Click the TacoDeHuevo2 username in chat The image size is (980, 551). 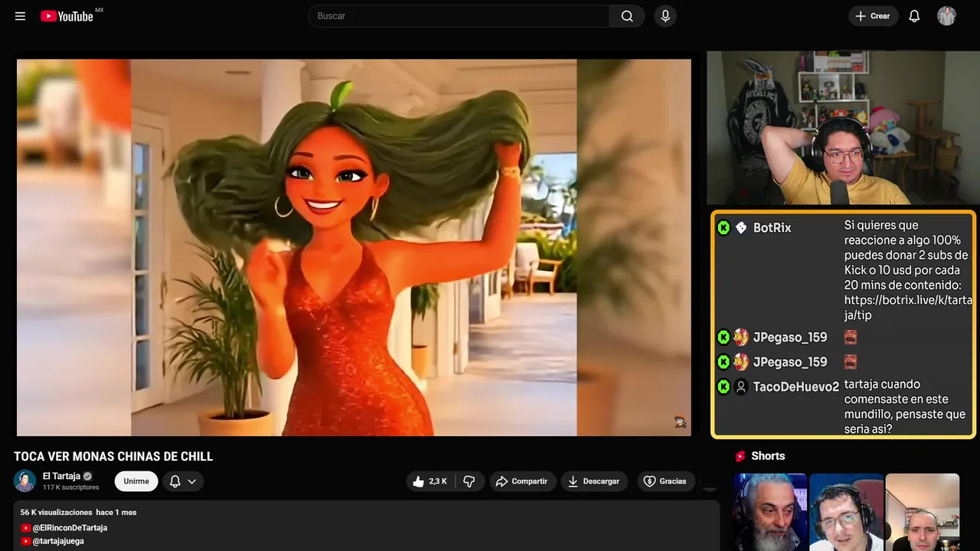pos(796,387)
